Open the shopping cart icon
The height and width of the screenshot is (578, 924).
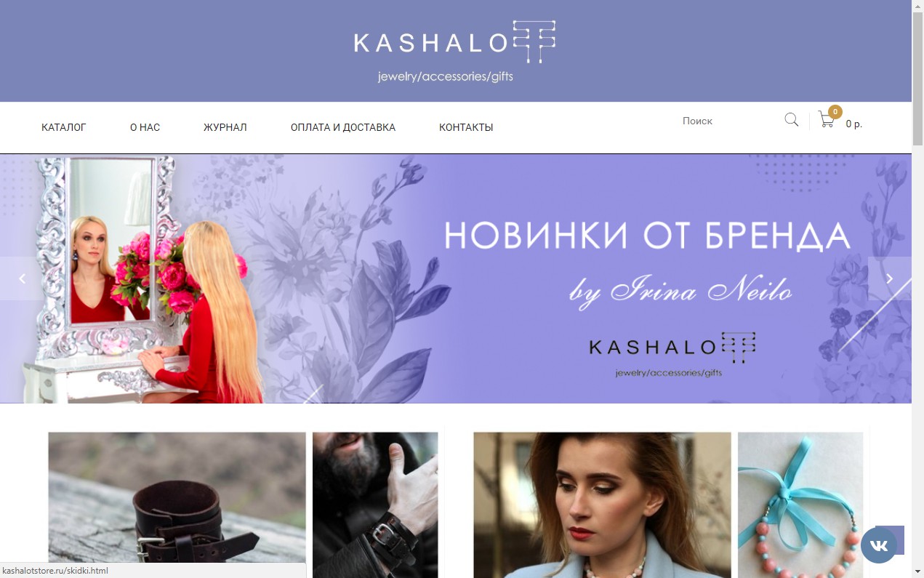[x=827, y=121]
